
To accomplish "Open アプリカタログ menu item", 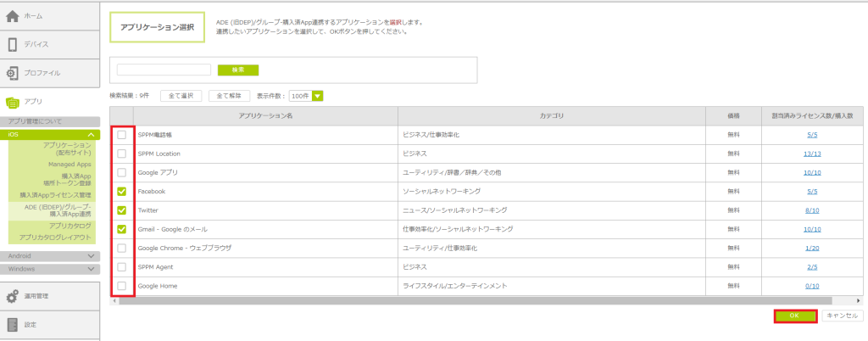I will 70,226.
